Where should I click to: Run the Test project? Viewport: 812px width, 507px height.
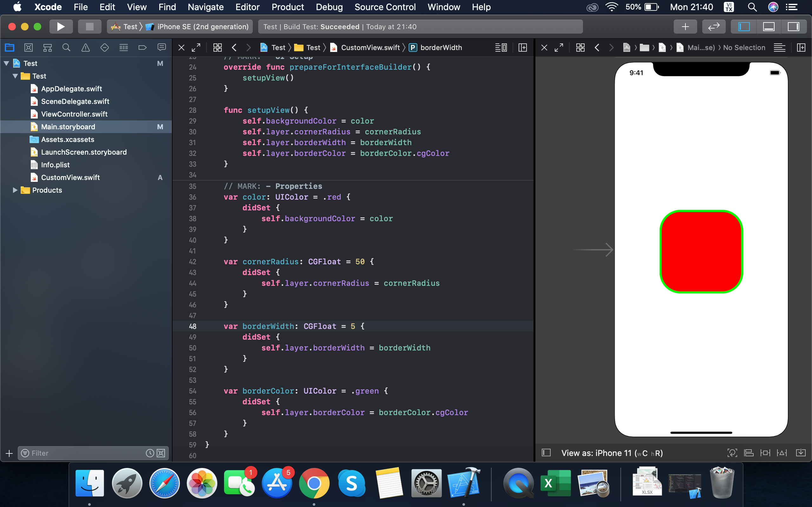(x=61, y=27)
